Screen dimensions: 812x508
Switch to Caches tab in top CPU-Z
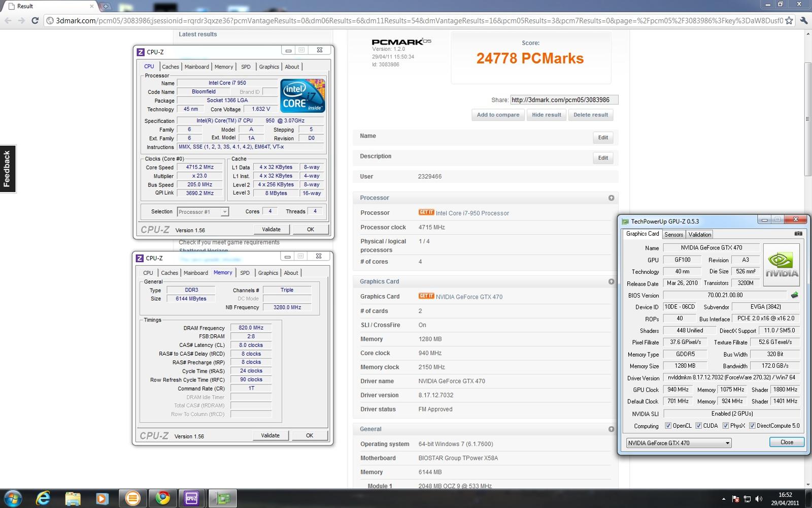coord(171,67)
